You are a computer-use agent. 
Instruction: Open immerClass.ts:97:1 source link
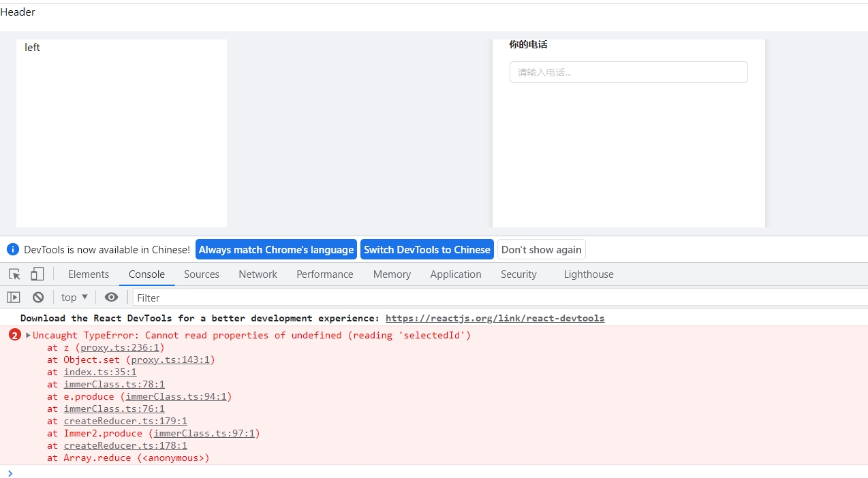click(x=204, y=433)
